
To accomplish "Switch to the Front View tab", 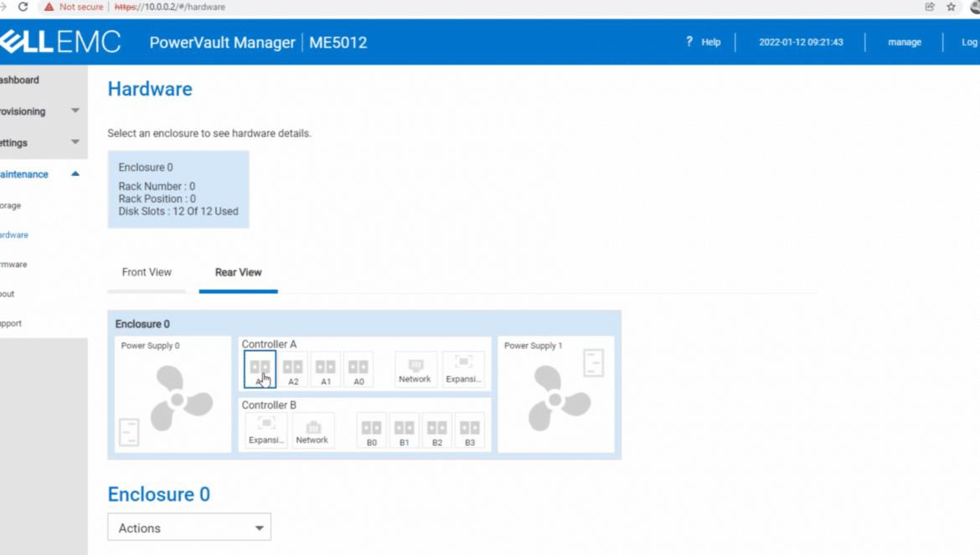I will click(147, 272).
